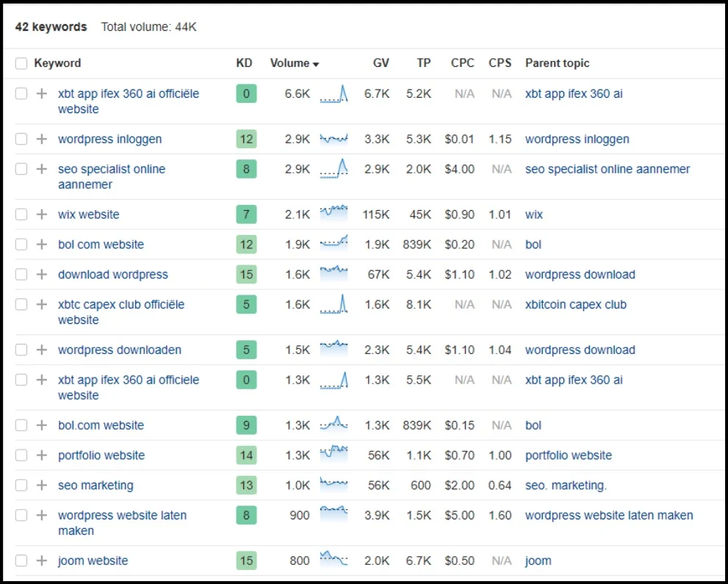Add download wordpress using plus icon
Image resolution: width=728 pixels, height=584 pixels.
(42, 274)
